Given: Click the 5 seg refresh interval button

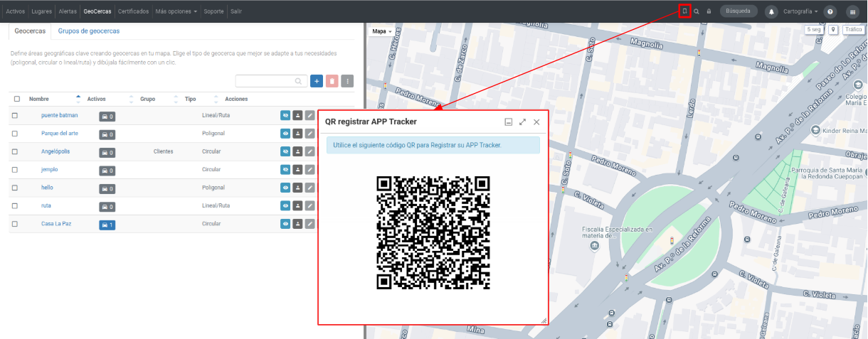Looking at the screenshot, I should (814, 30).
